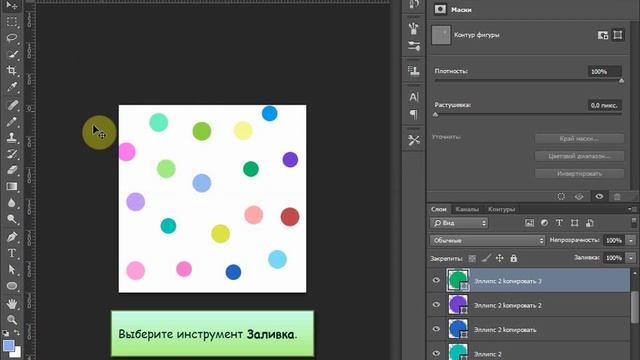
Task: Open the Paragraph panel icon
Action: [414, 114]
